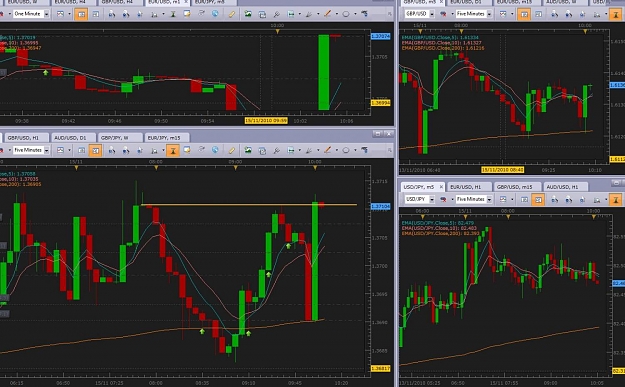Switch to EUR/JPY, m15 tab
Image resolution: width=625 pixels, height=387 pixels.
tap(167, 138)
